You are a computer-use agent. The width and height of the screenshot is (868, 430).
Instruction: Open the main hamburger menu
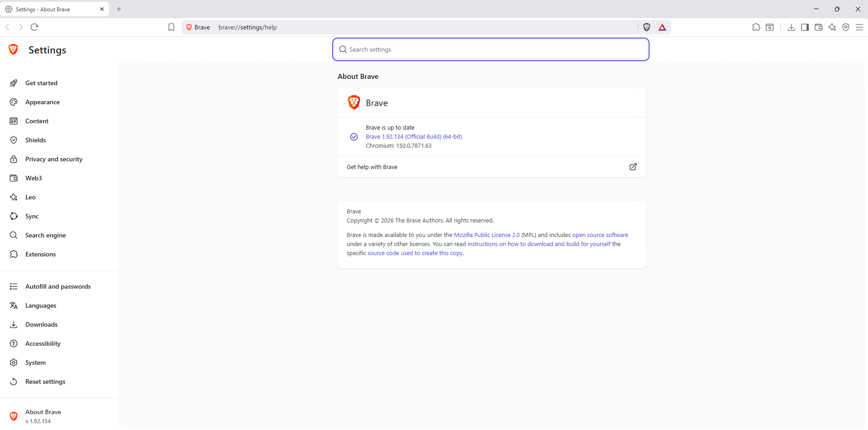[859, 27]
